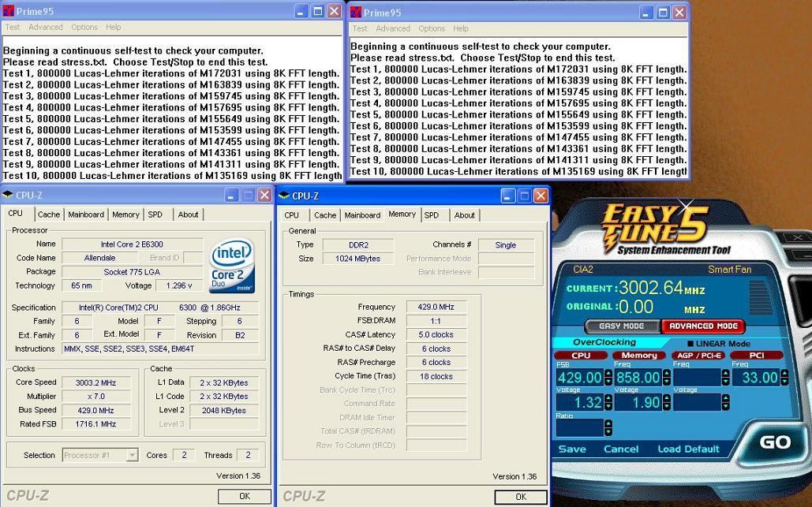
Task: Click the Prime95 icon in right window's title bar
Action: (x=356, y=13)
